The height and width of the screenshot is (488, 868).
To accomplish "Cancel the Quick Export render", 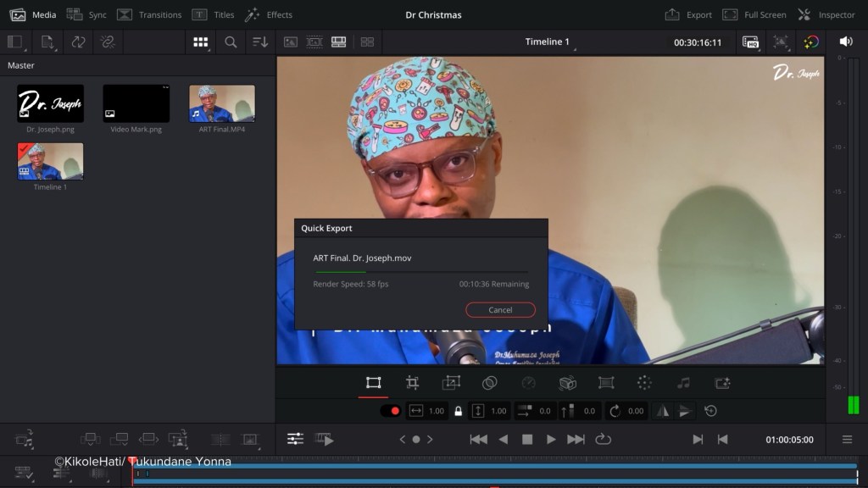I will 500,310.
